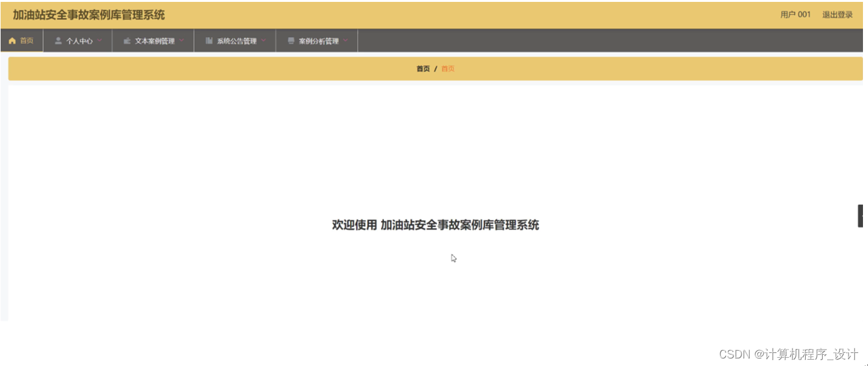Open the 个人中心 menu label
The width and height of the screenshot is (868, 366).
[x=79, y=42]
